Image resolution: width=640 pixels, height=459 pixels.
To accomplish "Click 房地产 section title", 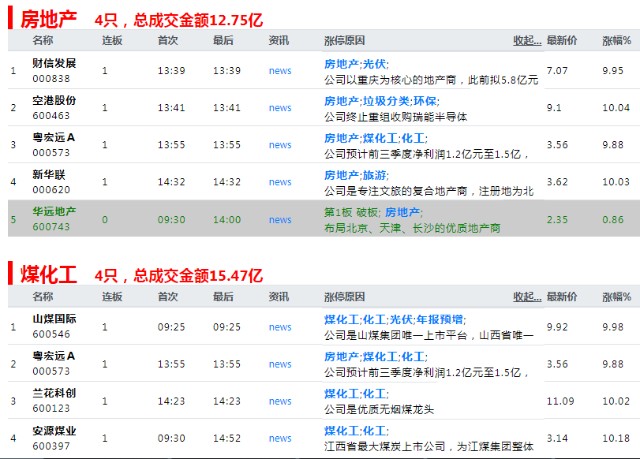I will (x=48, y=19).
